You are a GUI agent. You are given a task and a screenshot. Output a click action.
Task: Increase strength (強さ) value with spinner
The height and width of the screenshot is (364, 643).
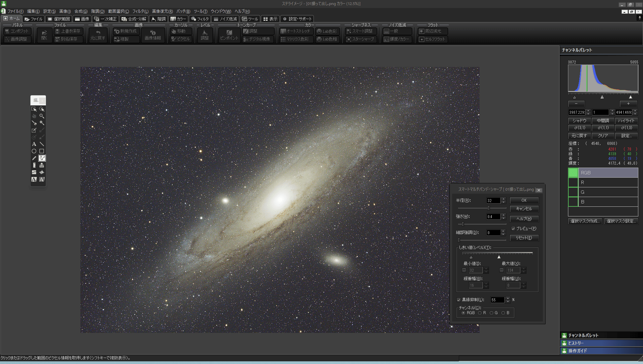pos(503,215)
